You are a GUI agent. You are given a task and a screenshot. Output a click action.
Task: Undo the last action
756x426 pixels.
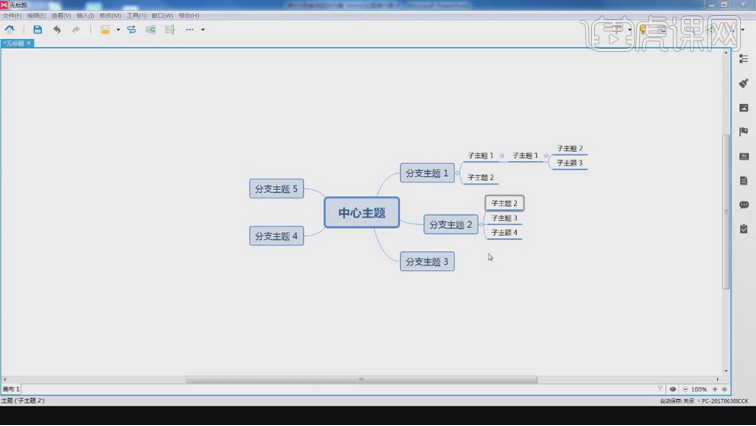pyautogui.click(x=57, y=30)
